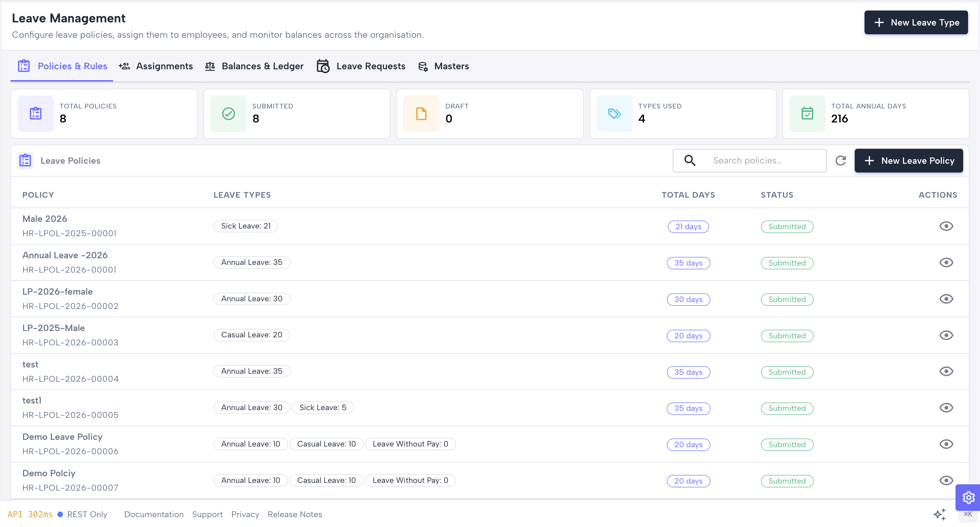The image size is (980, 527).
Task: Open the Masters tab
Action: click(443, 66)
